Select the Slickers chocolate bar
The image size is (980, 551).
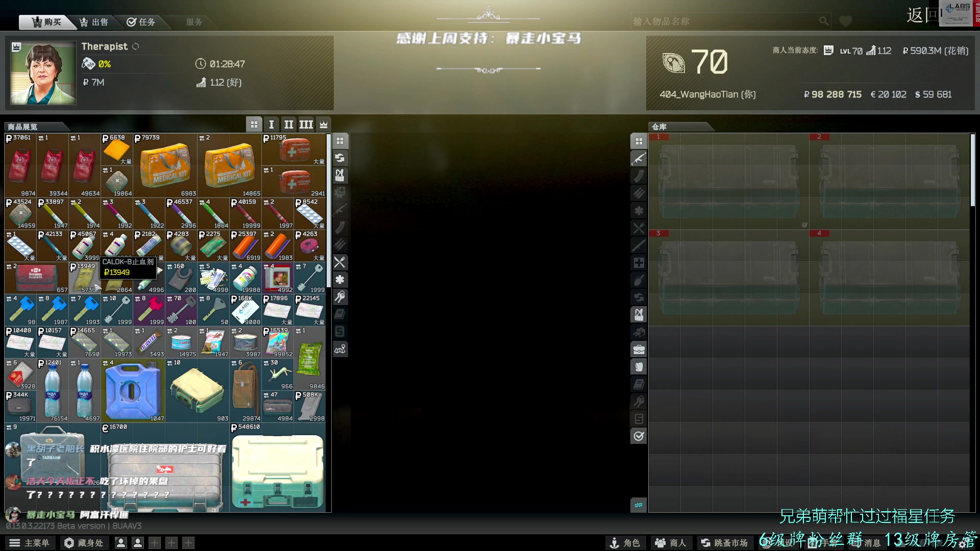pyautogui.click(x=149, y=342)
